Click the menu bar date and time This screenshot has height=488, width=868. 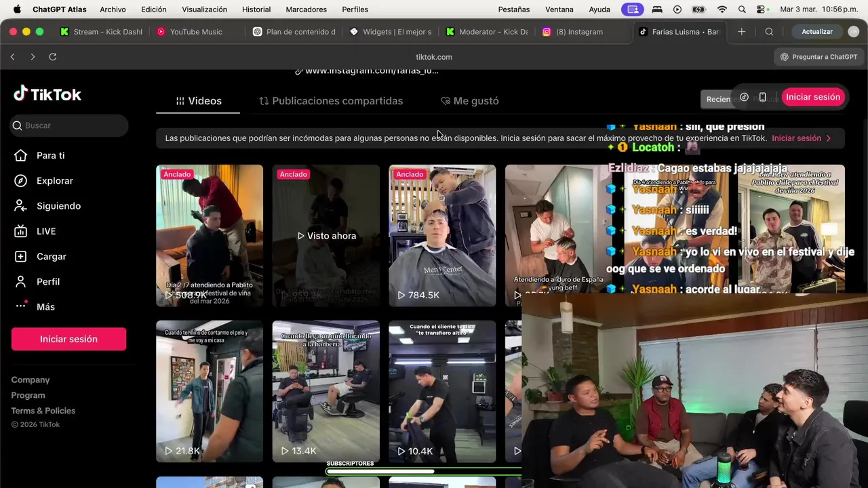tap(818, 9)
